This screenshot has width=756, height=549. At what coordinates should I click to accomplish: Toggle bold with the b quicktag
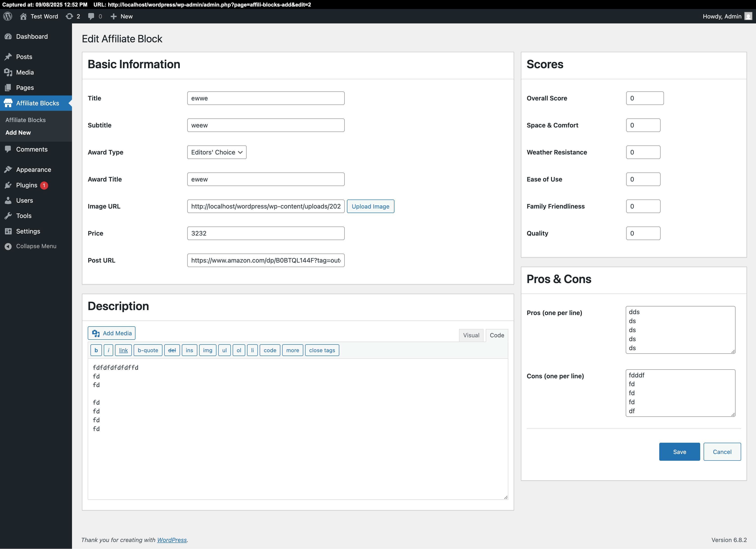pos(96,350)
